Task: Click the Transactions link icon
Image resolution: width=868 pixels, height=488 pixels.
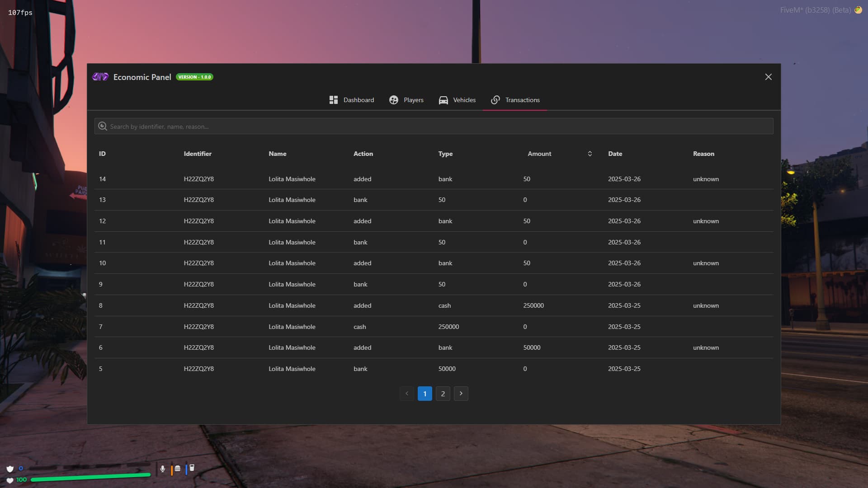Action: (495, 100)
